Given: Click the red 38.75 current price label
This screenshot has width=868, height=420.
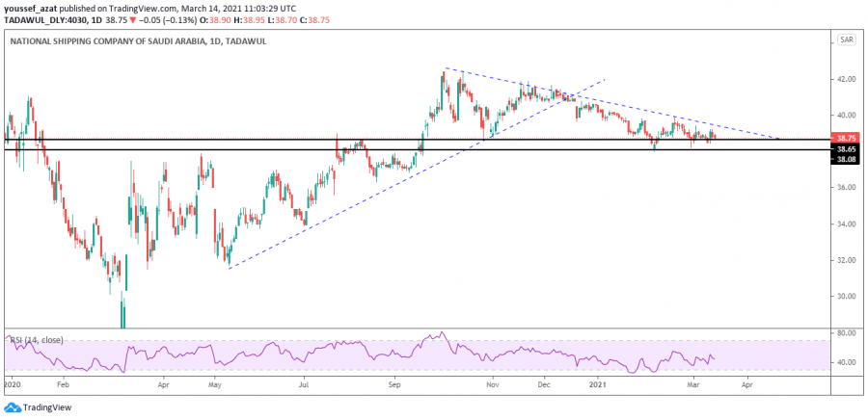Looking at the screenshot, I should [846, 139].
